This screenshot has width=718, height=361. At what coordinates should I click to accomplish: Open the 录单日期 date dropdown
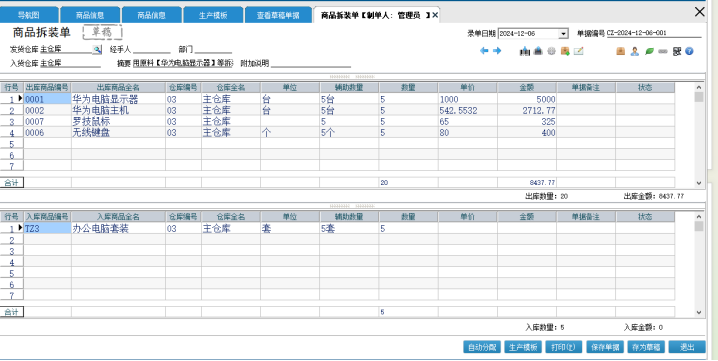pos(563,33)
